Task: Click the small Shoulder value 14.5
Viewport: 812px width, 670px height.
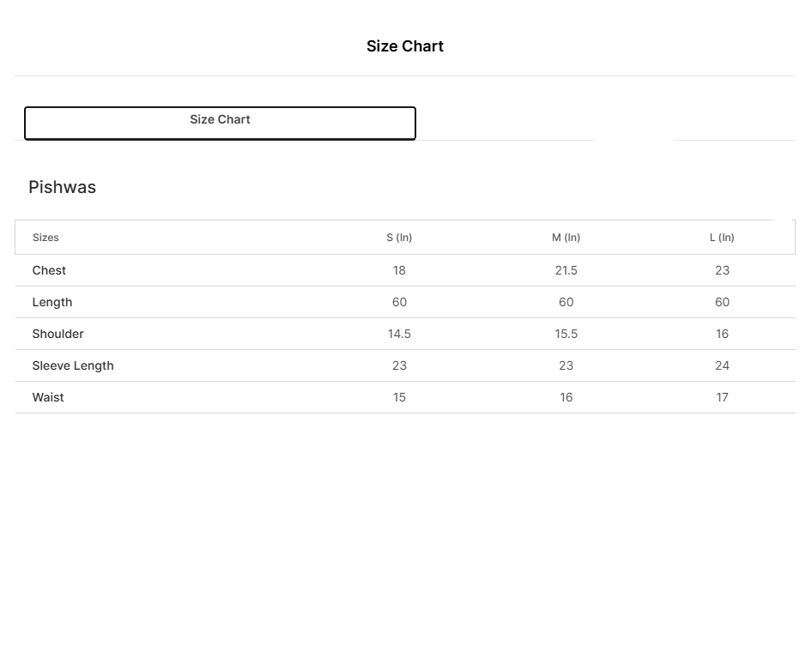Action: point(399,334)
